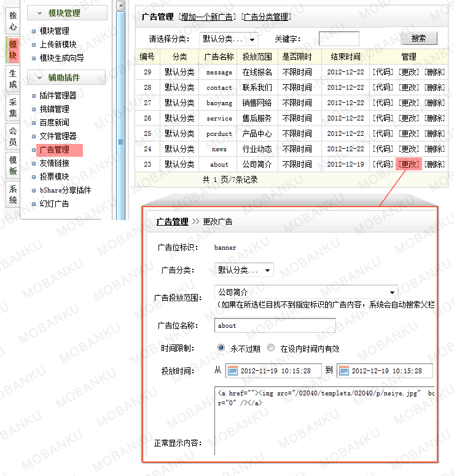Open bShare分享插件 menu item
Image resolution: width=454 pixels, height=476 pixels.
(x=66, y=190)
